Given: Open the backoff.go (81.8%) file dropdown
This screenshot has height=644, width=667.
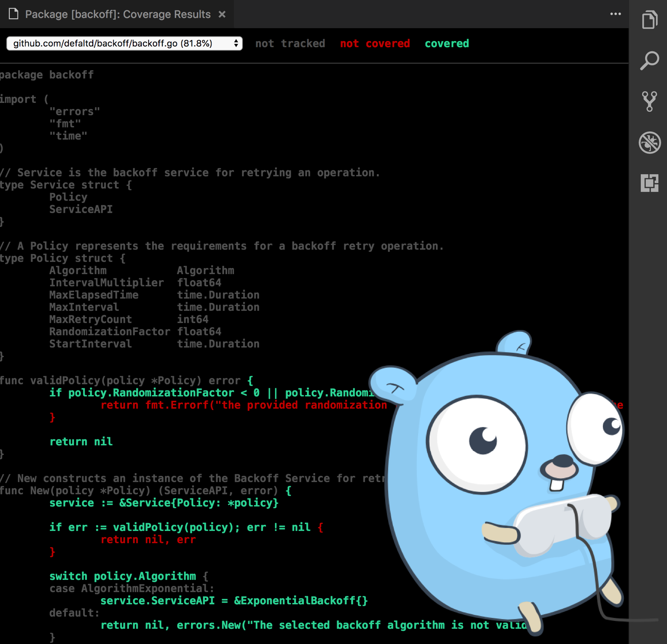Looking at the screenshot, I should (x=124, y=43).
